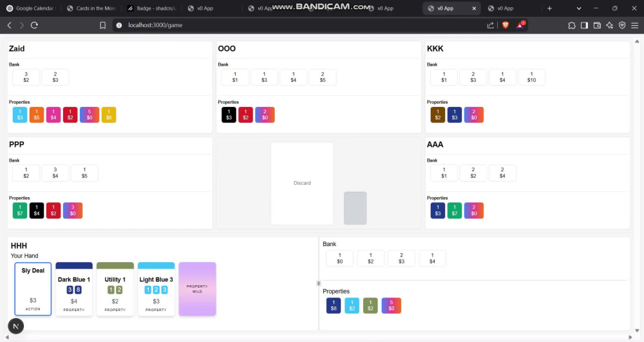644x342 pixels.
Task: Click OOO's black $3 property card
Action: [229, 115]
